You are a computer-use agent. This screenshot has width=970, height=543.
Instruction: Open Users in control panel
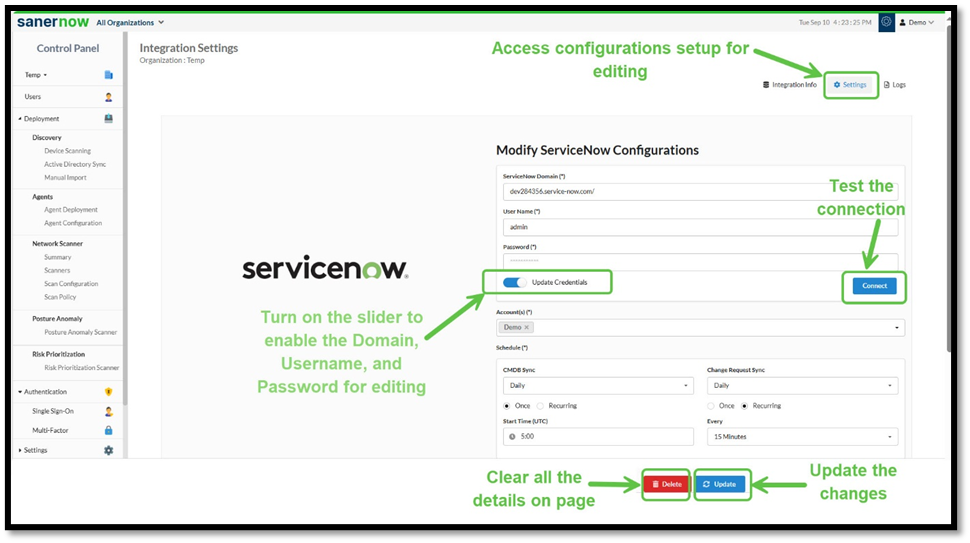click(x=33, y=97)
